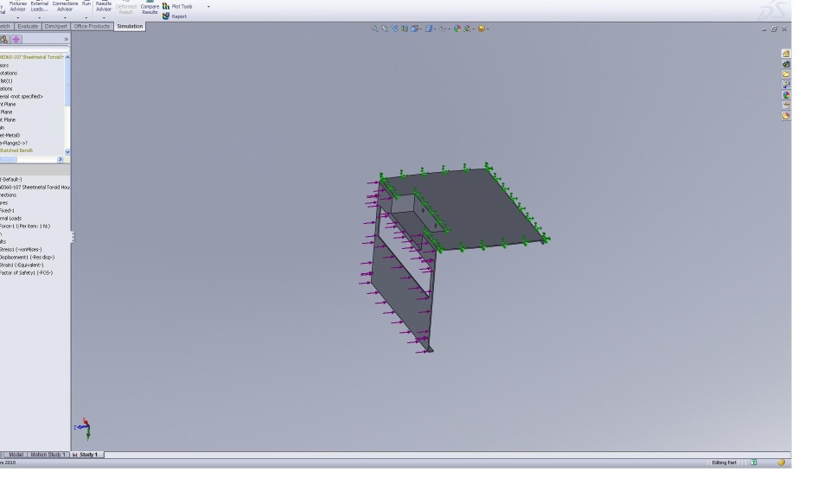Viewport: 830px width, 504px height.
Task: Switch to the Office Products tab
Action: click(x=92, y=27)
